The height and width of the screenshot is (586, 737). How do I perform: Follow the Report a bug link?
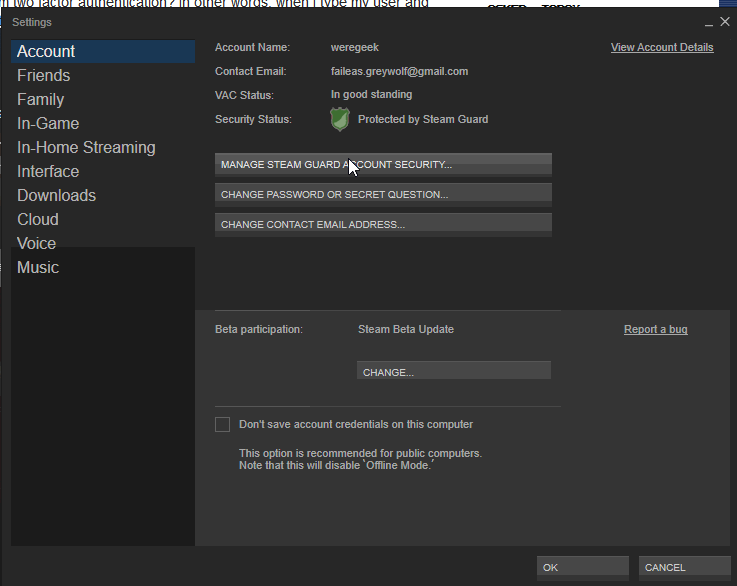(656, 329)
